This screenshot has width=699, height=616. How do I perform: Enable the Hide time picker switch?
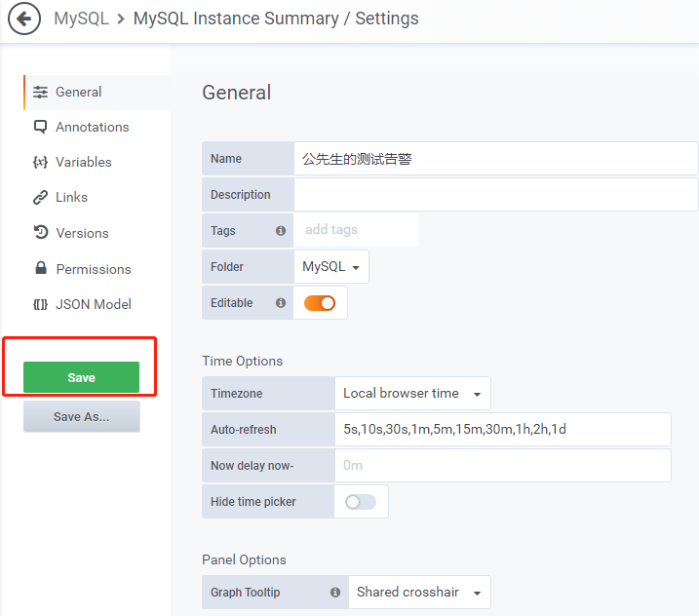point(361,502)
